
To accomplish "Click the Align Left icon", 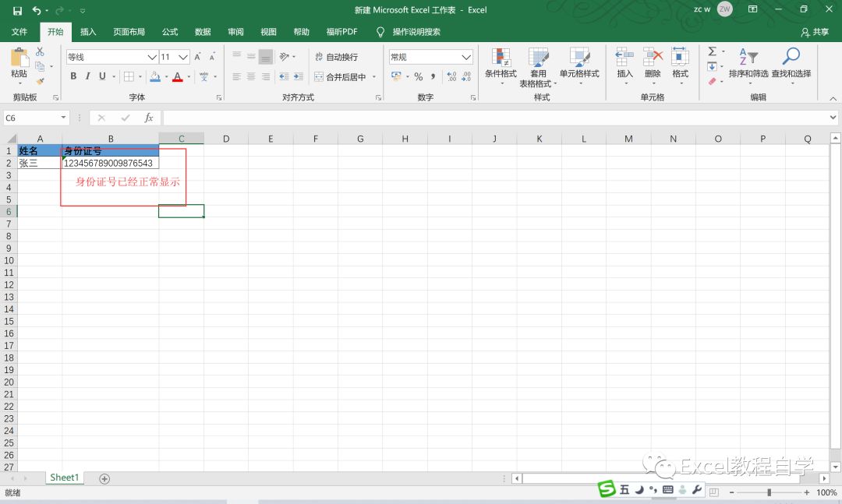I will (237, 77).
